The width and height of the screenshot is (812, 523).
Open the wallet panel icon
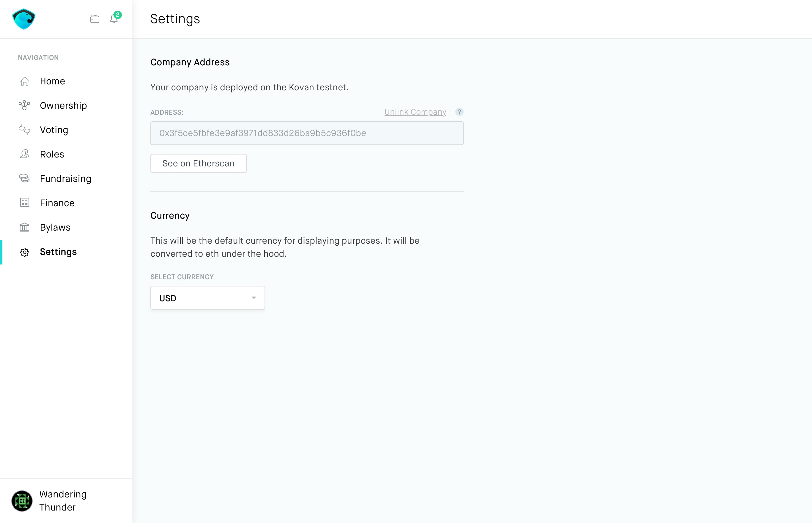point(95,19)
